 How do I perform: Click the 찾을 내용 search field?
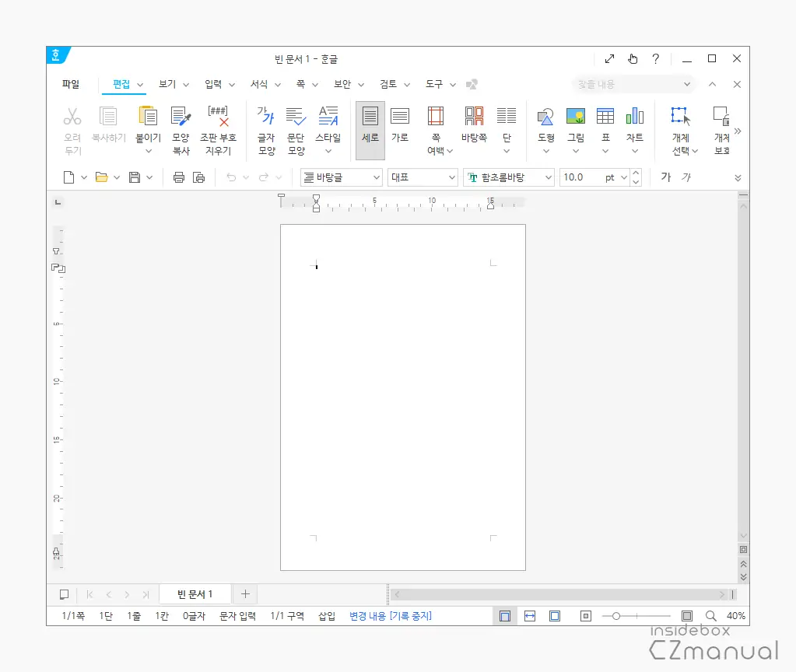tap(626, 84)
